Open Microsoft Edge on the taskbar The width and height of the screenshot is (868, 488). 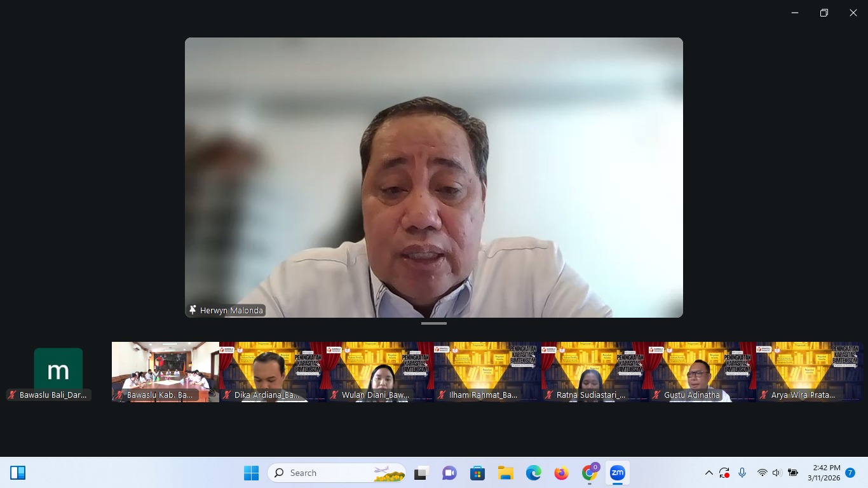pyautogui.click(x=533, y=473)
